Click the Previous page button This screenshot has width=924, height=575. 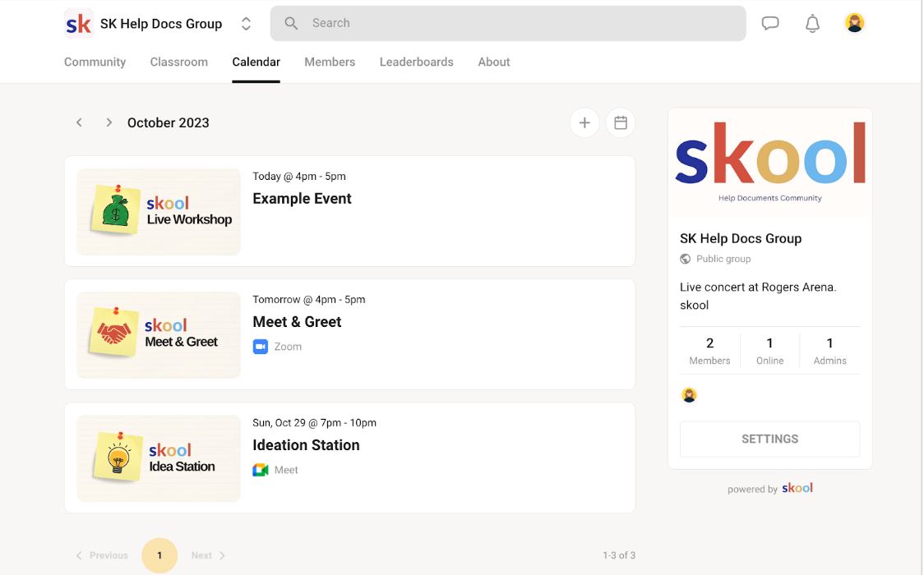pyautogui.click(x=102, y=555)
